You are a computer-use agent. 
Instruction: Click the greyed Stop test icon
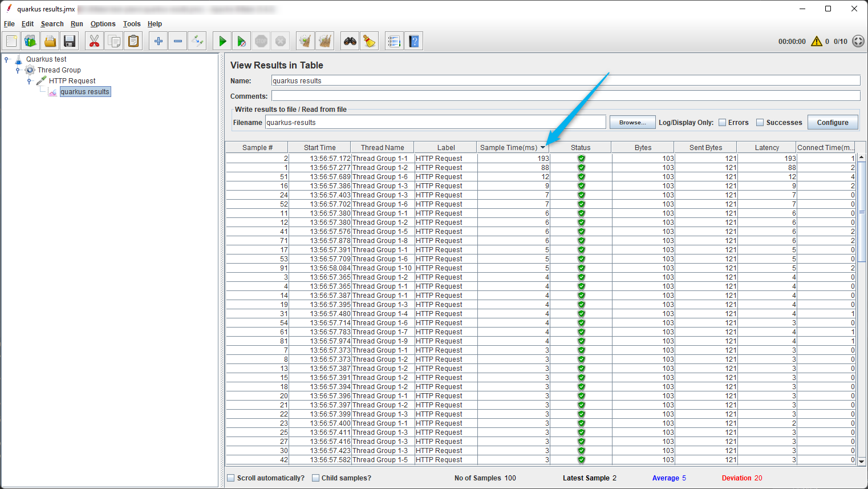click(261, 41)
